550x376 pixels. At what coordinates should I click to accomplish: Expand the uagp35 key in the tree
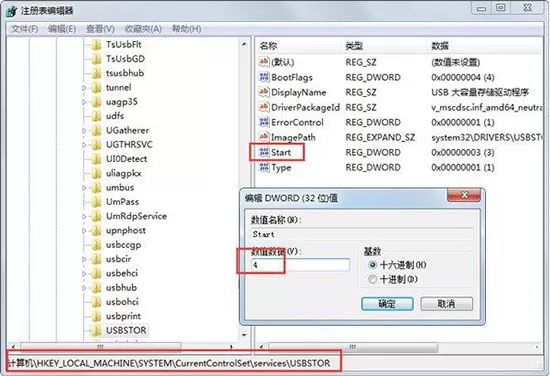pyautogui.click(x=84, y=102)
